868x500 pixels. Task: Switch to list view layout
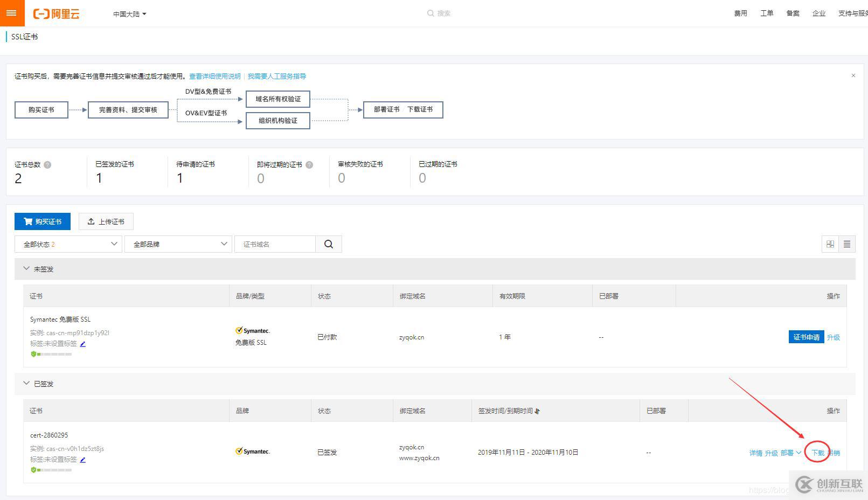[x=846, y=244]
